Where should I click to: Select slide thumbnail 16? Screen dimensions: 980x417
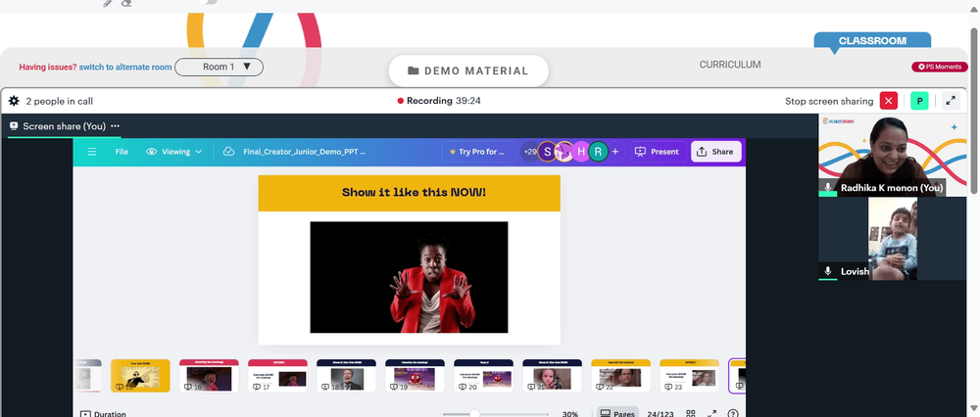(209, 375)
